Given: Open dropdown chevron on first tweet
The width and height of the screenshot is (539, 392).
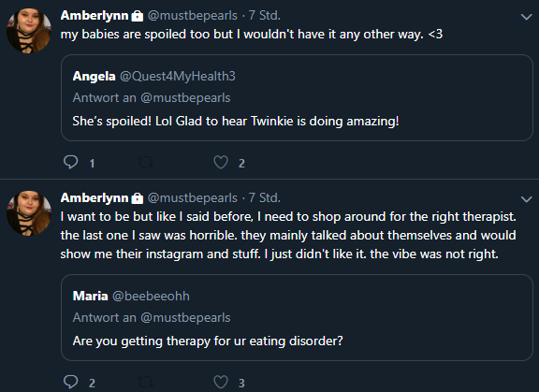Looking at the screenshot, I should (x=526, y=17).
